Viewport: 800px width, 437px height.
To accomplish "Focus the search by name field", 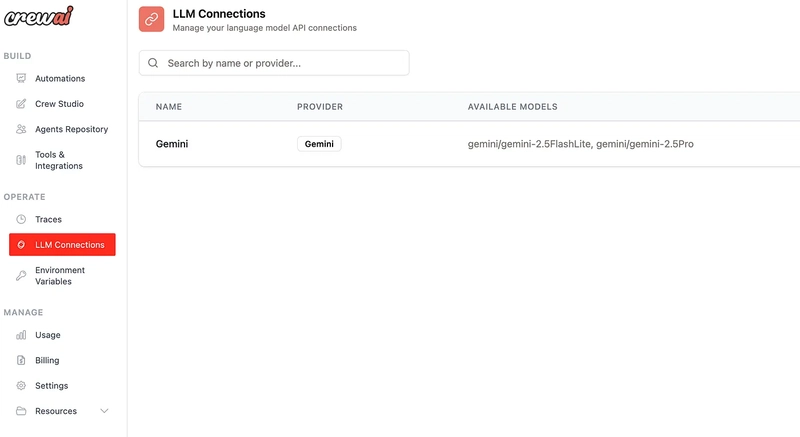I will point(284,63).
